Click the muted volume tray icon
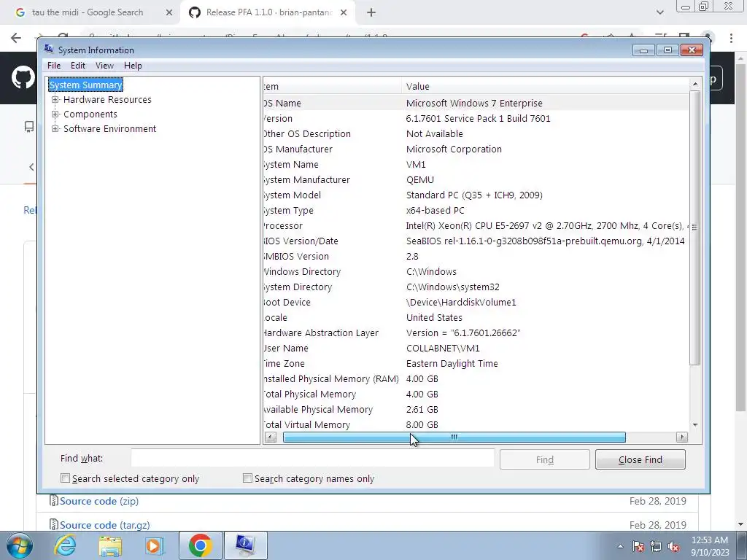747x560 pixels. [673, 546]
